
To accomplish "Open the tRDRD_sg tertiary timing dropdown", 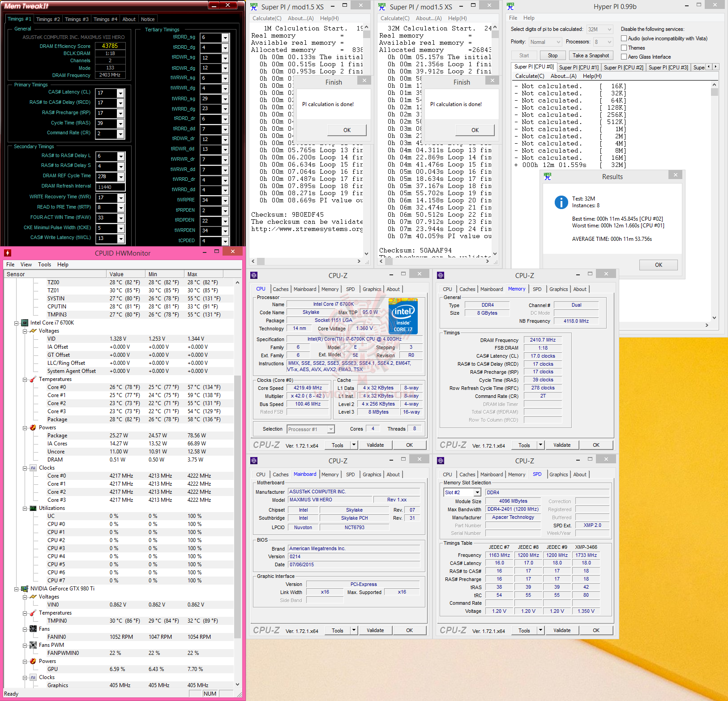I will tap(225, 38).
